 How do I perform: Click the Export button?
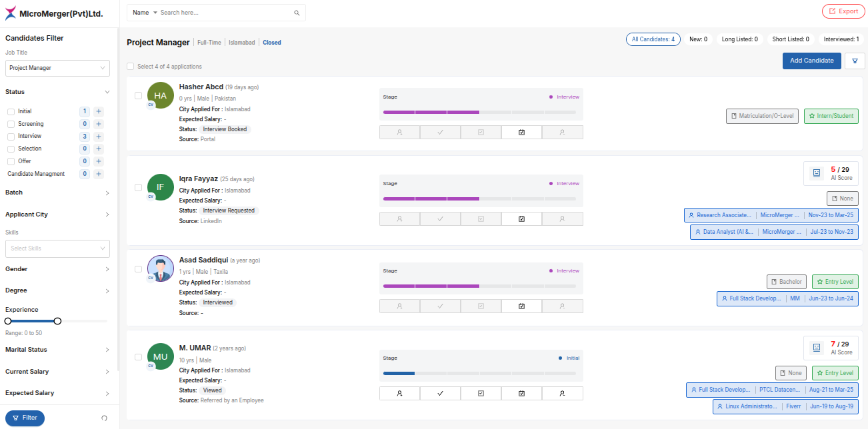(843, 11)
